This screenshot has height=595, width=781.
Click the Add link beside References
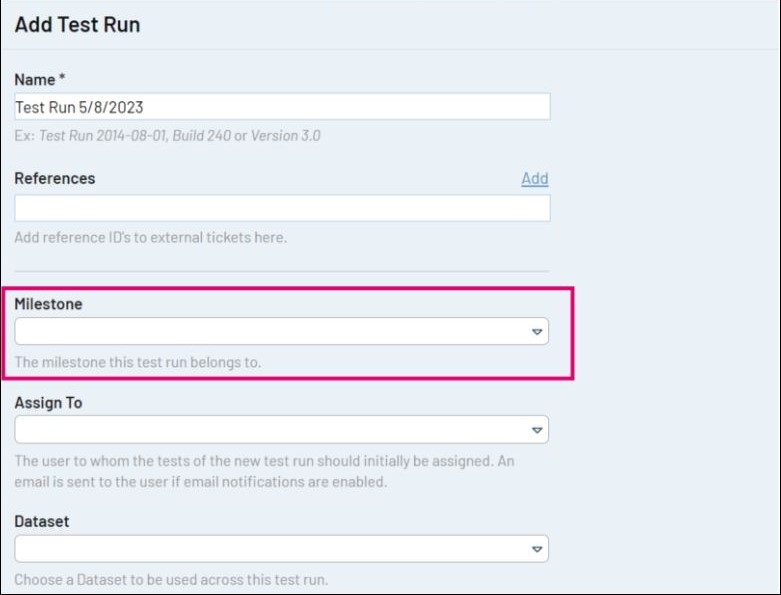pyautogui.click(x=534, y=178)
